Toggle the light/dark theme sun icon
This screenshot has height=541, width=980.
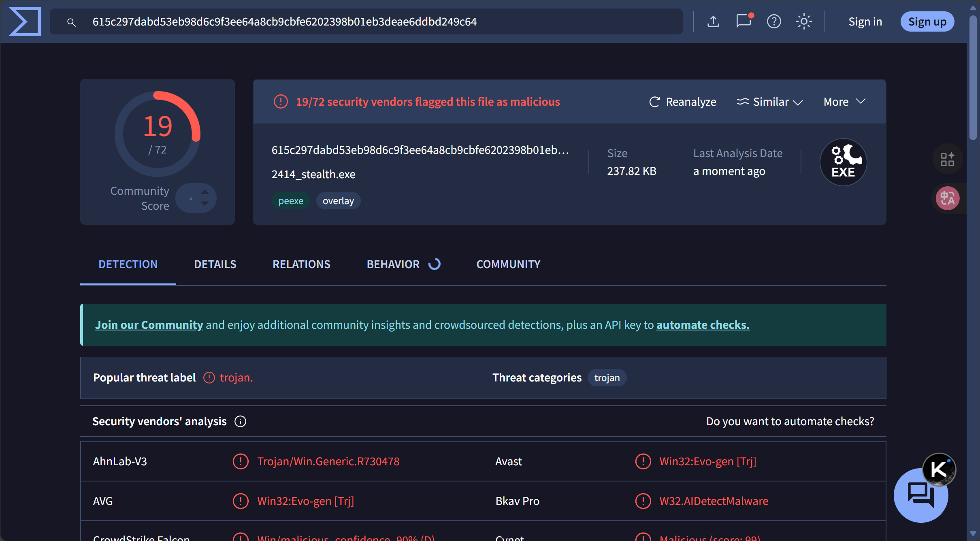804,21
